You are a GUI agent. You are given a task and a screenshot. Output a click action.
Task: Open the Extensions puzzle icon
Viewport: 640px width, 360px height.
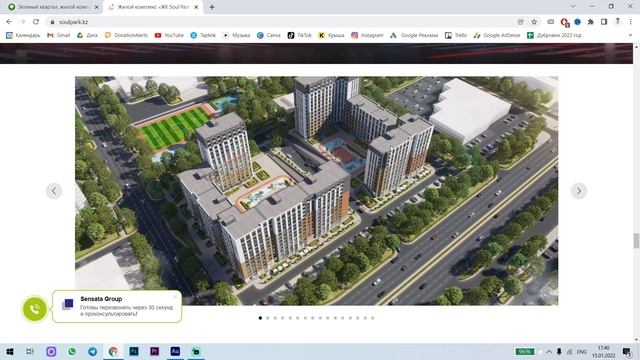pyautogui.click(x=591, y=22)
